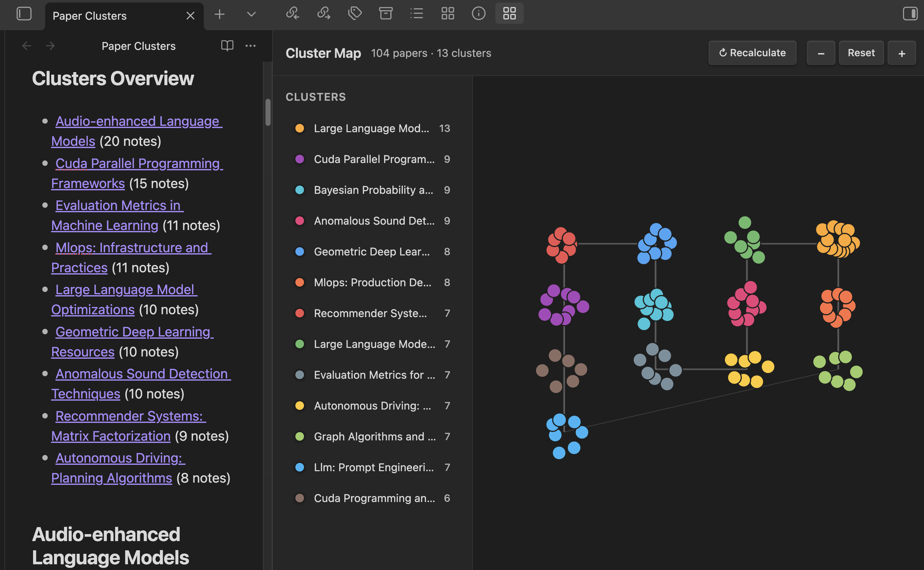Toggle the right sidebar panel
The width and height of the screenshot is (924, 570).
coord(910,14)
